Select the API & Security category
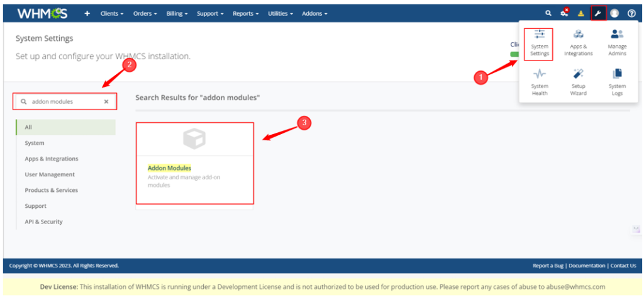Screen dimensions: 644x299 click(43, 222)
